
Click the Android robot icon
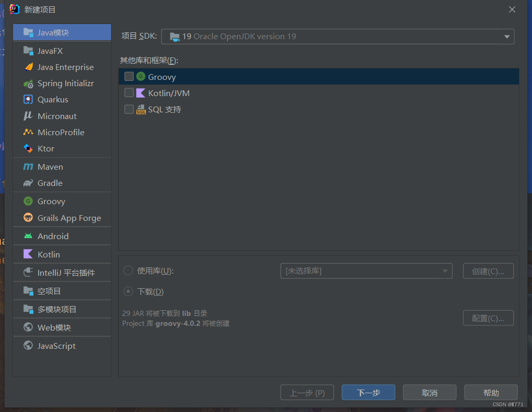click(28, 236)
